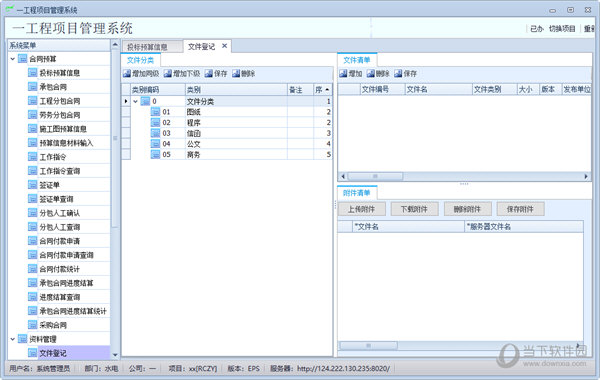Open 签证单查询 in the sidebar
The width and height of the screenshot is (600, 380).
[x=56, y=199]
